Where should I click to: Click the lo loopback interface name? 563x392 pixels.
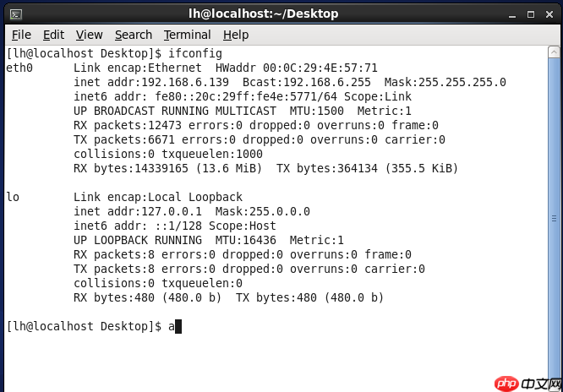tap(13, 197)
